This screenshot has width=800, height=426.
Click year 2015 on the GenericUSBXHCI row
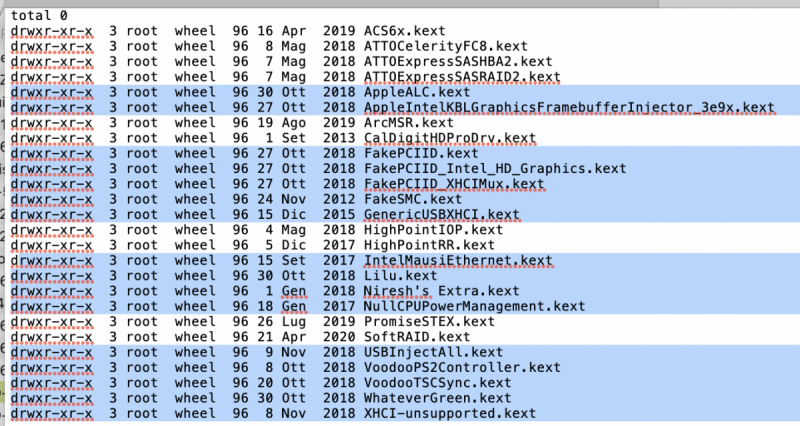tap(339, 215)
